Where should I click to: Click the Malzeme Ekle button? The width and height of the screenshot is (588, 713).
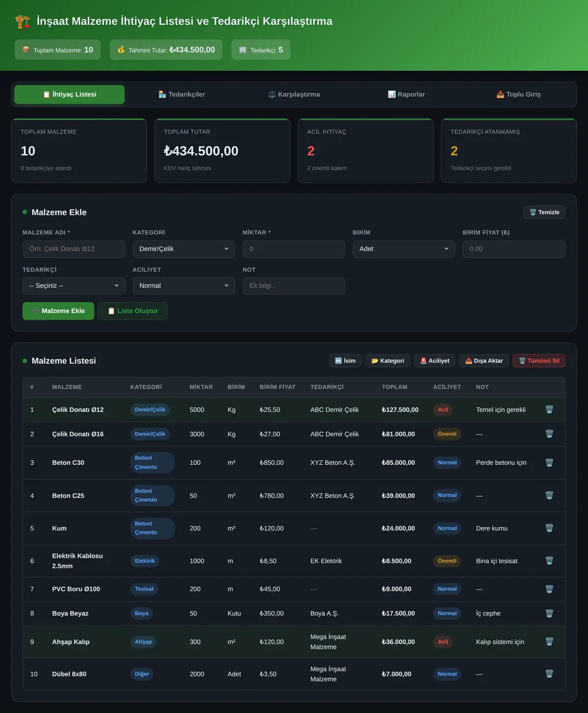(58, 311)
